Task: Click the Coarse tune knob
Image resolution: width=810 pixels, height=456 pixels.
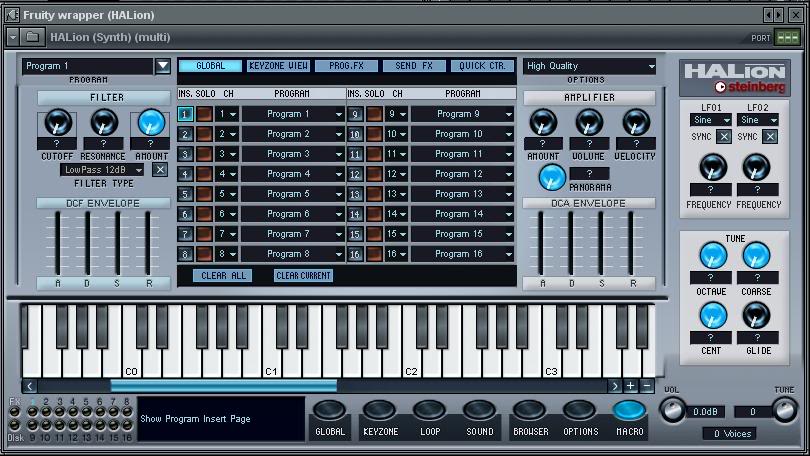Action: coord(756,256)
